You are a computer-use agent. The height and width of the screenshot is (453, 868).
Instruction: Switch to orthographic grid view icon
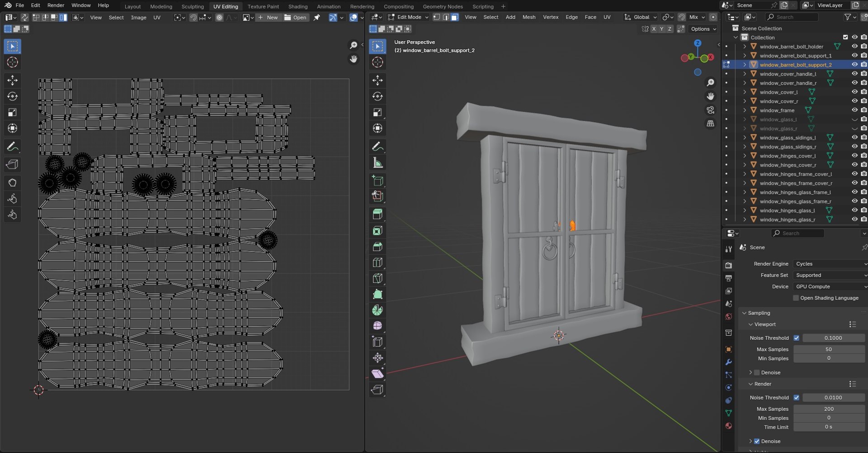710,124
